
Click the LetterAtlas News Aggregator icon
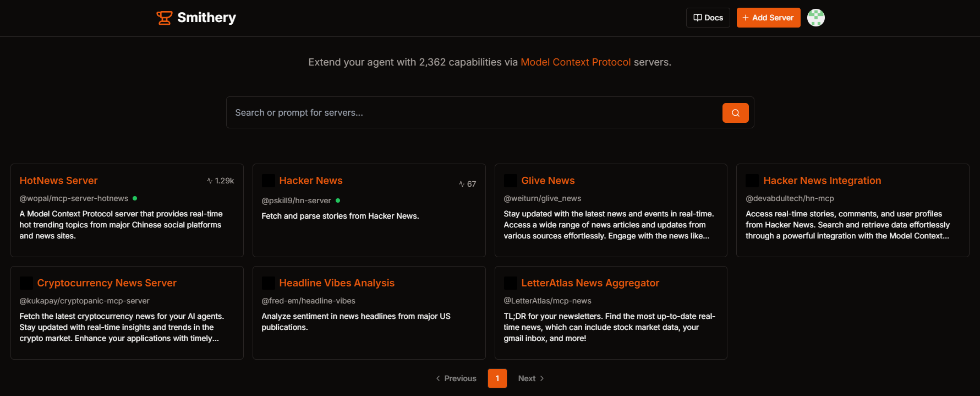point(510,283)
